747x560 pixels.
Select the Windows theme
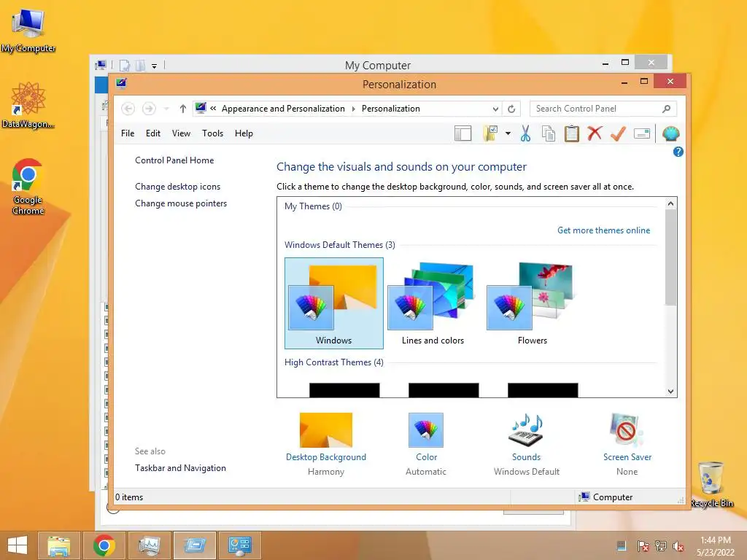click(334, 303)
